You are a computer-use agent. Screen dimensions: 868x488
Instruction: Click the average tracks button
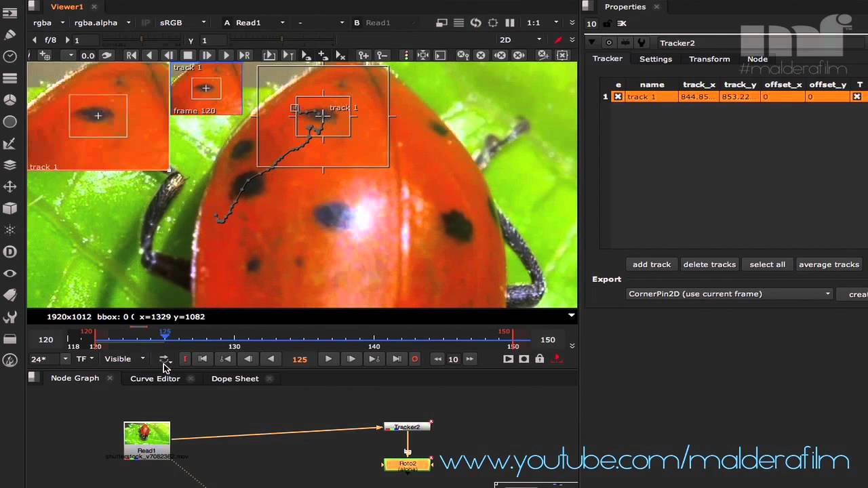(x=829, y=264)
